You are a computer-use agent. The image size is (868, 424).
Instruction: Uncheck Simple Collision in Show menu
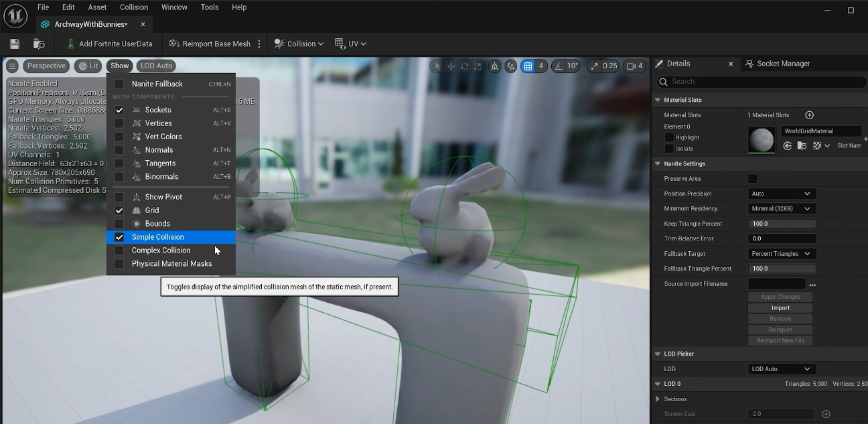[x=119, y=237]
